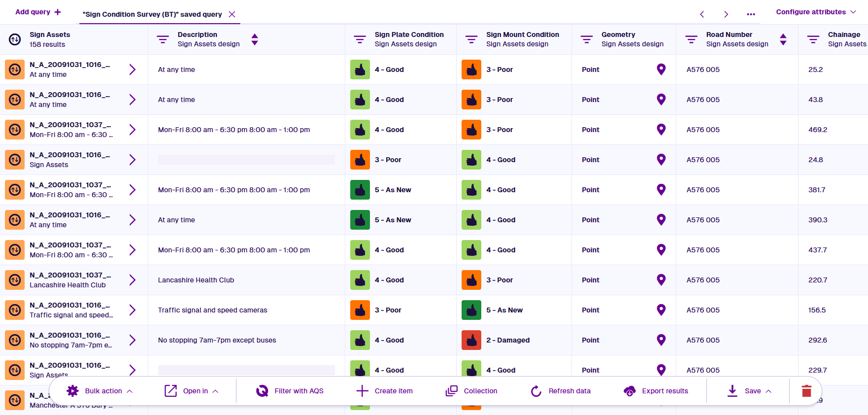Click the Filter with AQS icon
868x415 pixels.
[x=262, y=391]
